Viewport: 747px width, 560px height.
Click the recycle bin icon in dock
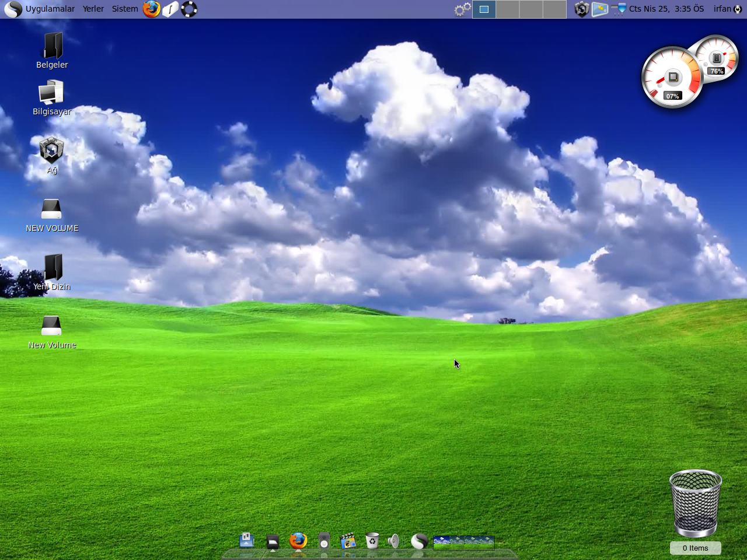[372, 541]
